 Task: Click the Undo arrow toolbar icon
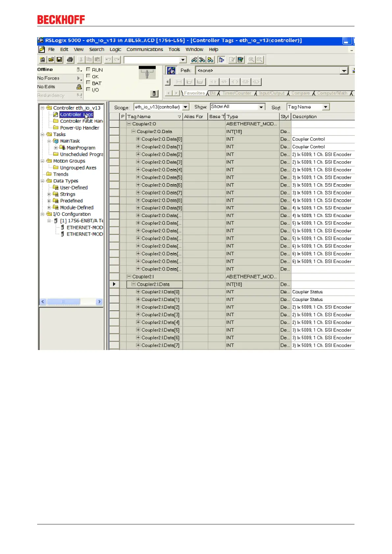tap(108, 60)
